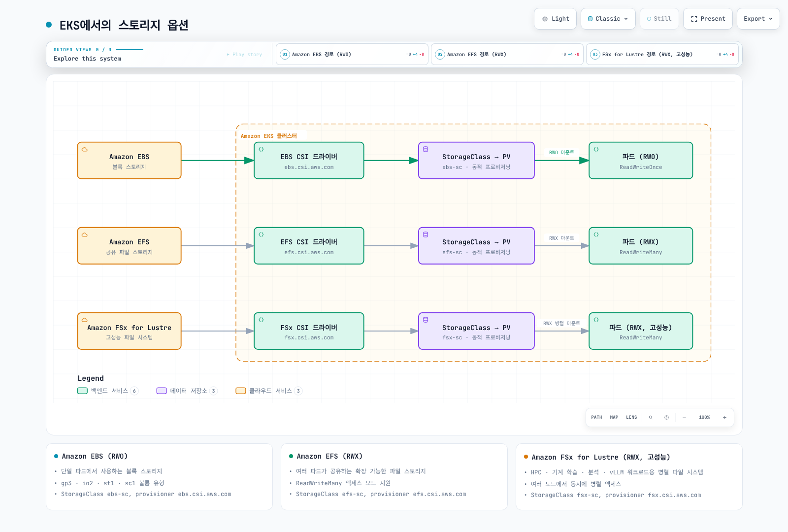
Task: Toggle MAP mode in canvas toolbar
Action: 614,417
